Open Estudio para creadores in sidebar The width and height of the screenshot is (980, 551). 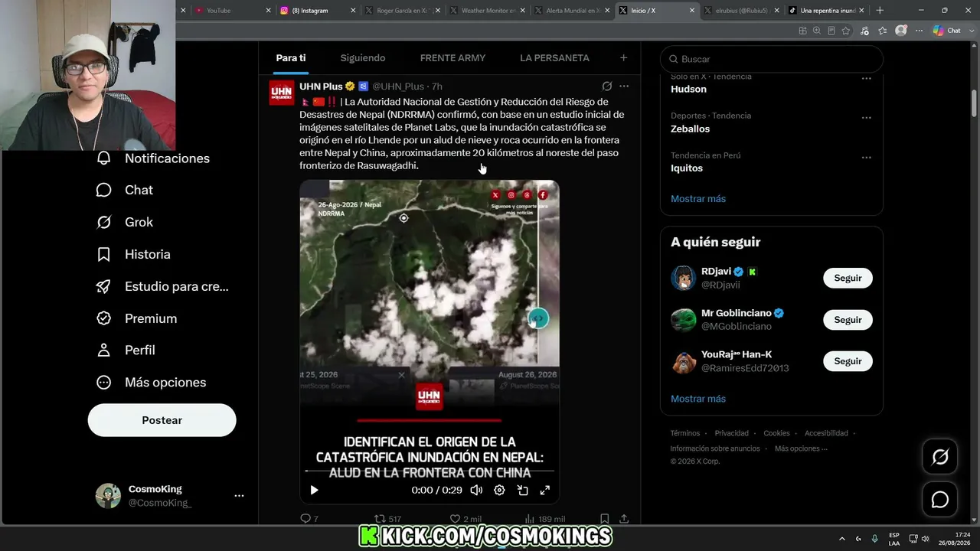(162, 286)
